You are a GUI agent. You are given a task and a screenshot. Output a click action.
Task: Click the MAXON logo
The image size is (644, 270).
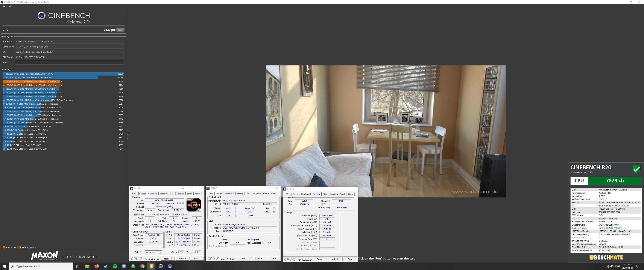click(x=45, y=256)
